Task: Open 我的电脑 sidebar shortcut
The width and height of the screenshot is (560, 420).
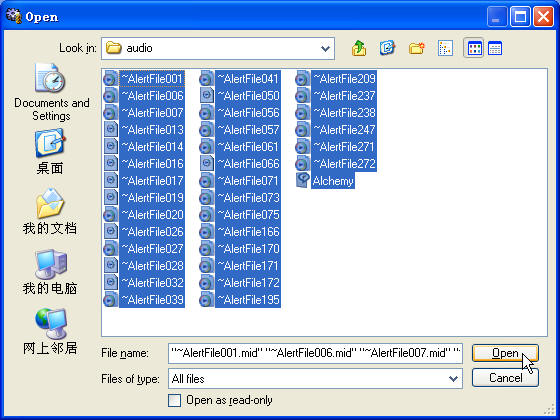Action: 50,272
